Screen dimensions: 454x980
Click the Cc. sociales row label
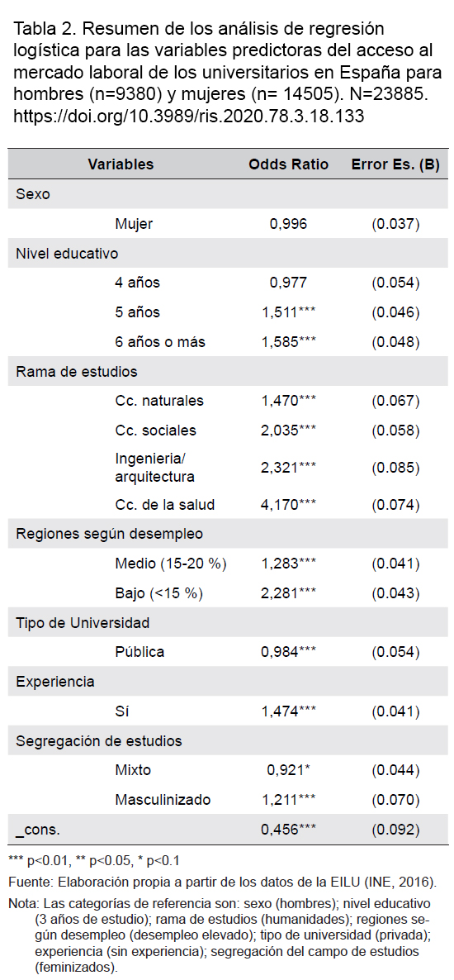[155, 431]
